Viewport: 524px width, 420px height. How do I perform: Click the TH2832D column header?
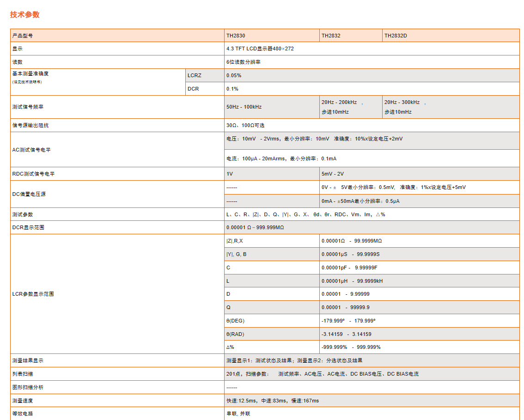(x=396, y=36)
